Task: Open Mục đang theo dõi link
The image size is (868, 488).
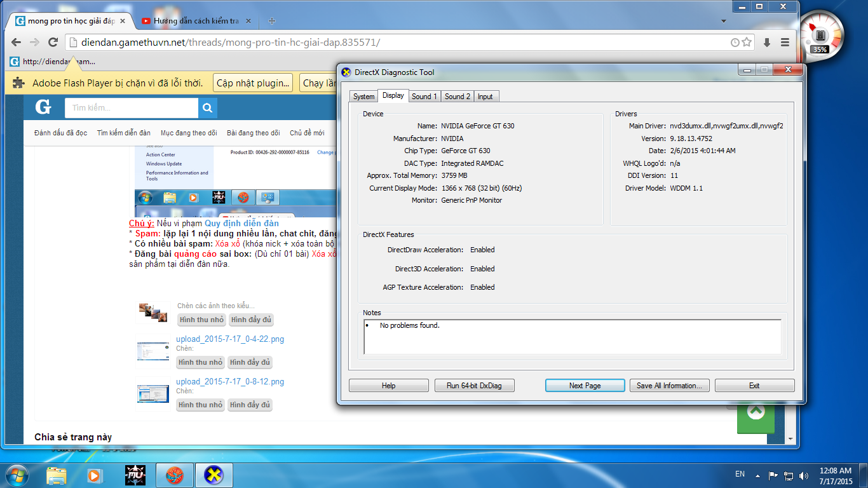Action: pos(189,133)
